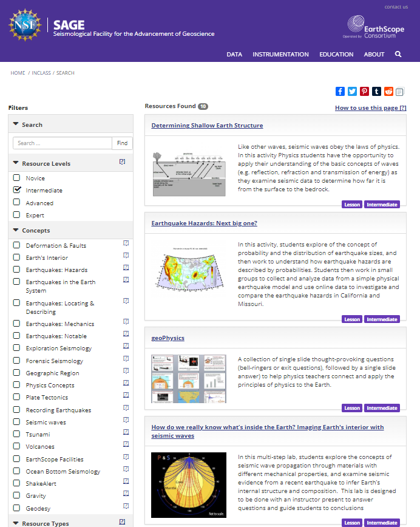Open the DATA menu

point(234,55)
